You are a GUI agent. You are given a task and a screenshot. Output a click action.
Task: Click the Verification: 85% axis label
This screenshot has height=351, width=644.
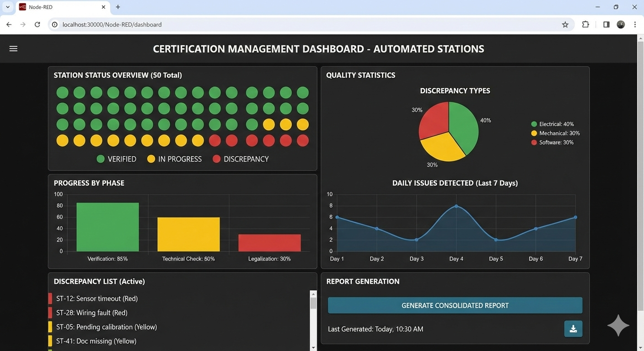[x=107, y=259]
